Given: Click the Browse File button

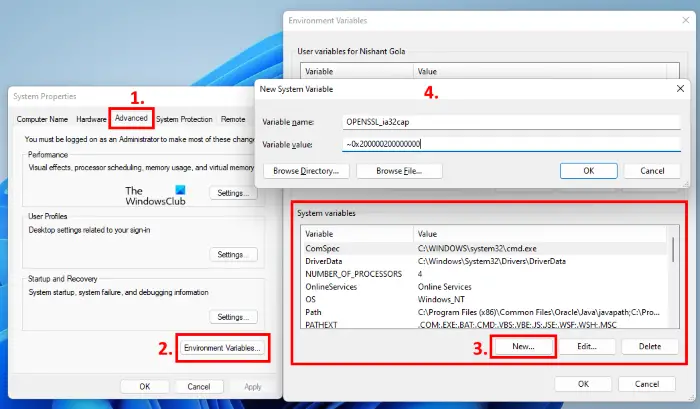Looking at the screenshot, I should (399, 171).
